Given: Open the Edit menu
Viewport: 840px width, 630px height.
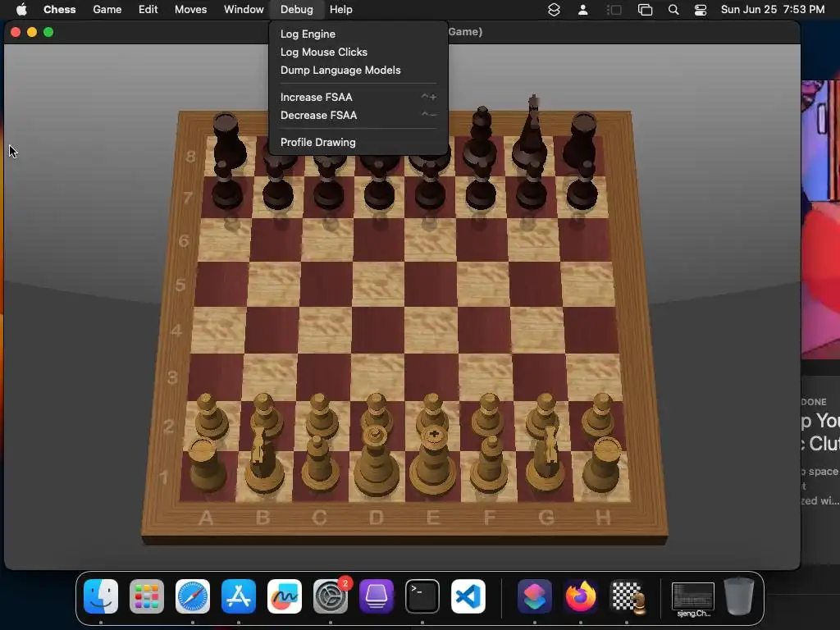Looking at the screenshot, I should [148, 10].
